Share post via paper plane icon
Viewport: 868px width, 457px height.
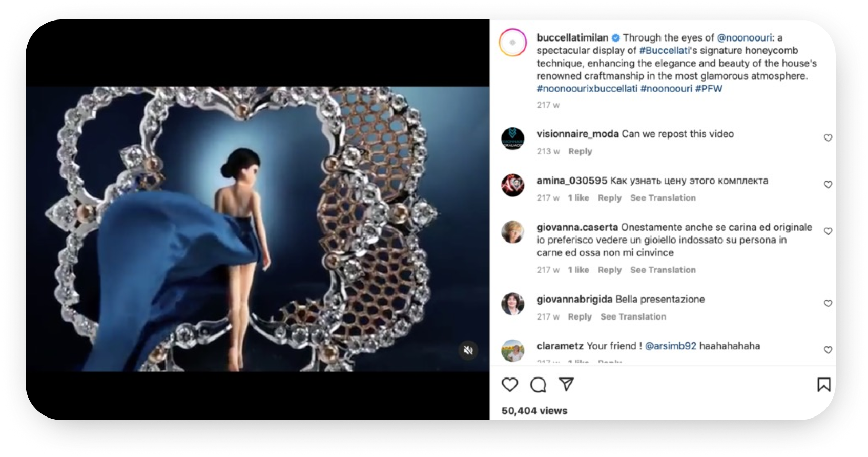(566, 384)
